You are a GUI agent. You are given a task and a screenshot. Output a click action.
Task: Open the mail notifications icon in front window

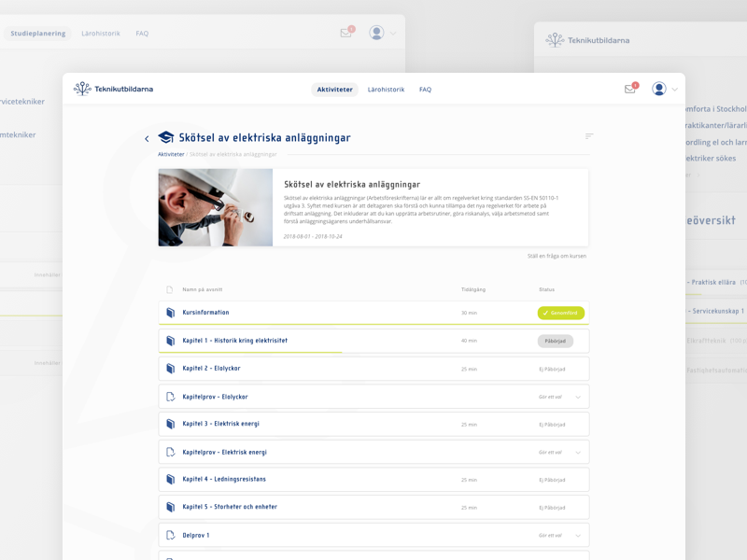point(631,89)
